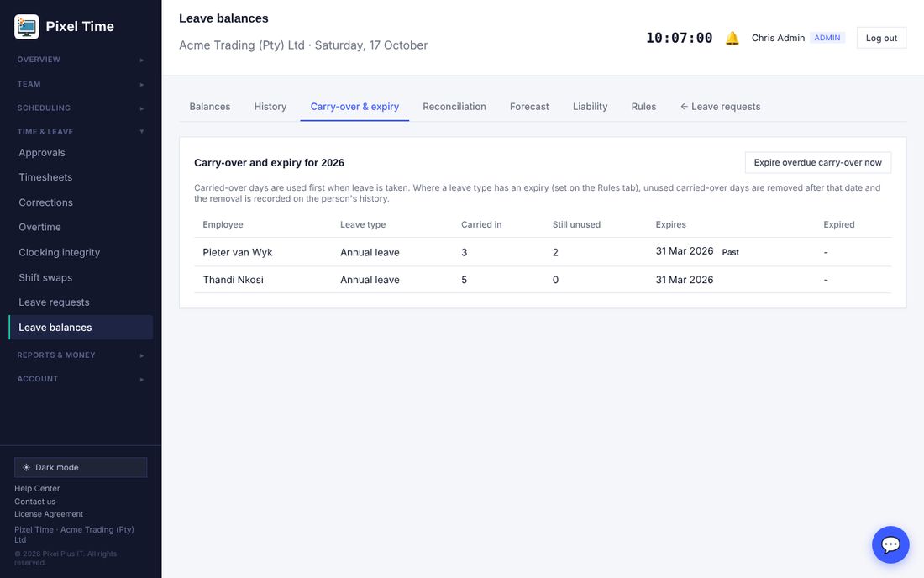Switch to the Liability tab

(590, 107)
